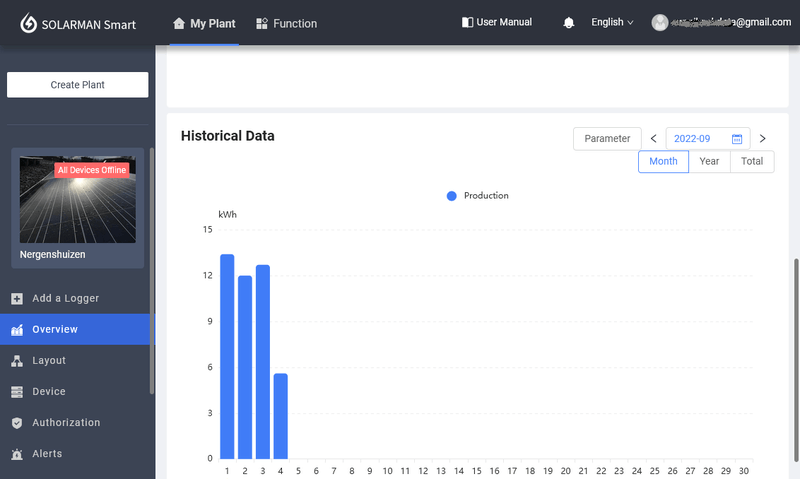Open Add a Logger menu item
800x479 pixels.
(x=75, y=298)
